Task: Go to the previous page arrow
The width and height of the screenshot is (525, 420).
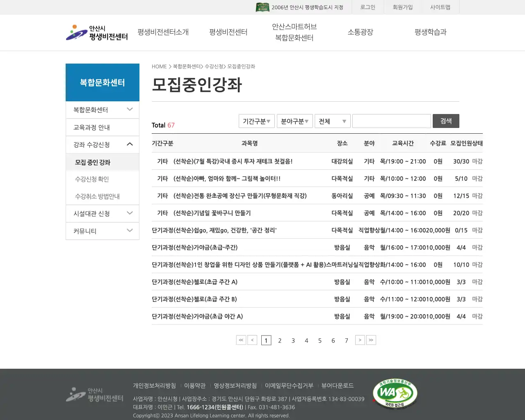Action: pos(252,340)
